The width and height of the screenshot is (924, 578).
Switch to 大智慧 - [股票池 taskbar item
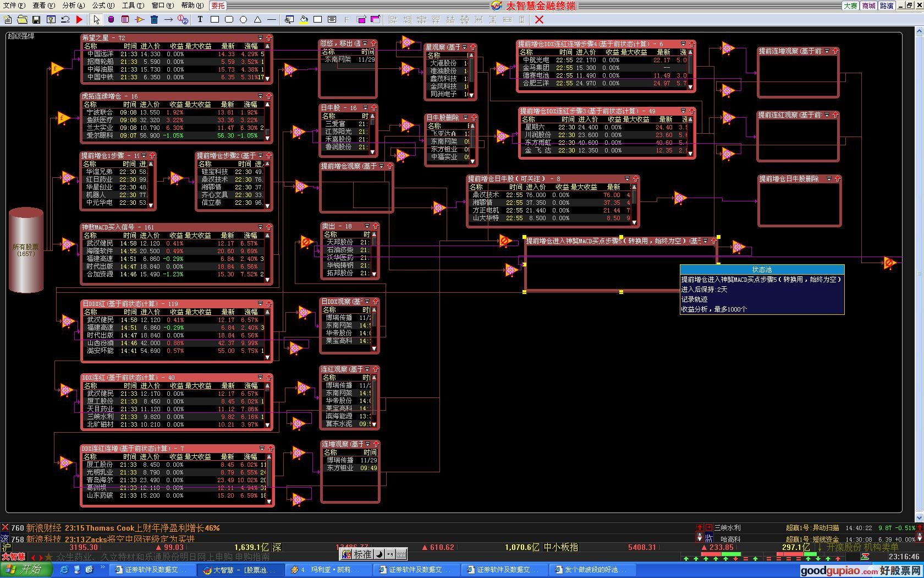pos(240,570)
